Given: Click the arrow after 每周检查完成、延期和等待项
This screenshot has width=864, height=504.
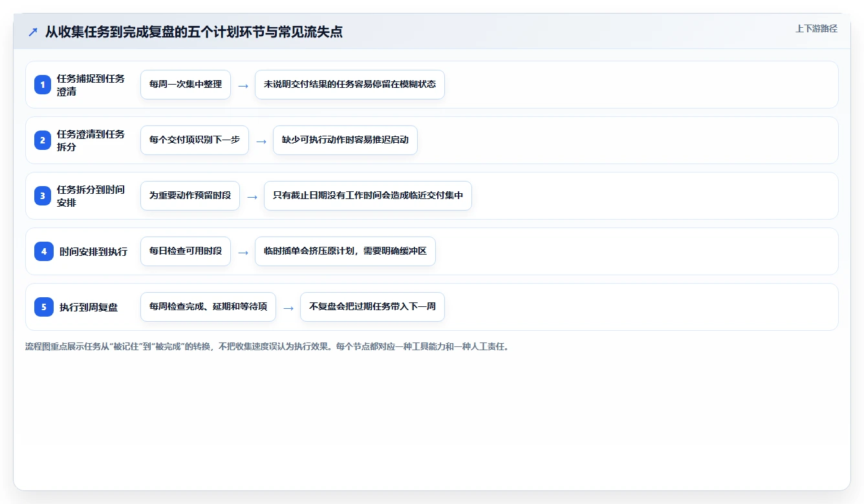Looking at the screenshot, I should click(288, 308).
